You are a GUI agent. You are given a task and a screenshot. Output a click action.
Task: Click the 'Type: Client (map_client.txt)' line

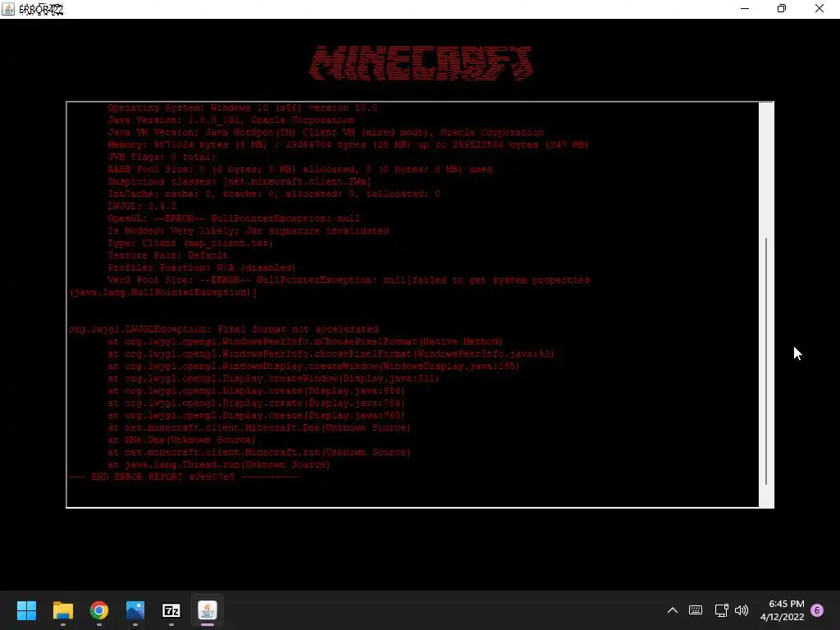tap(190, 243)
